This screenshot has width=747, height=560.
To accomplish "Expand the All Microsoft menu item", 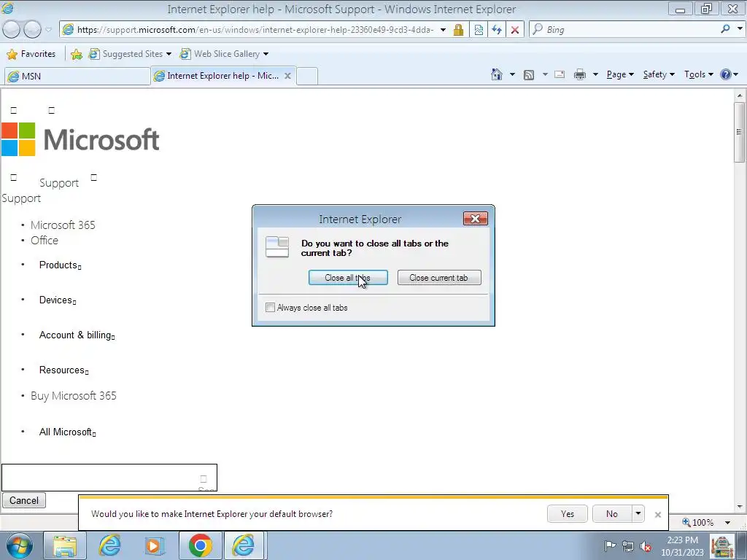I will (x=67, y=432).
